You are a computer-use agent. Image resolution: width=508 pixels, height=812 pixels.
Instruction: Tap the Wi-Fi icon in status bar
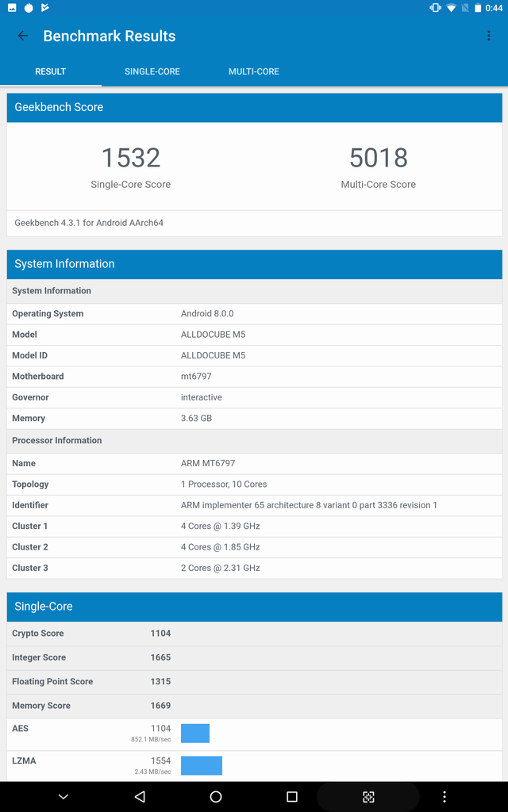(x=451, y=8)
